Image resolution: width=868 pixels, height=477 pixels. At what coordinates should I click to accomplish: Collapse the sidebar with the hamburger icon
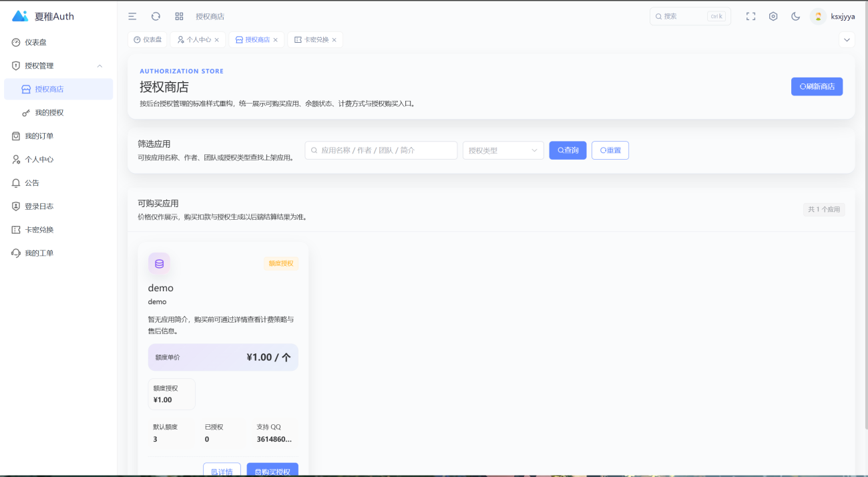point(132,16)
